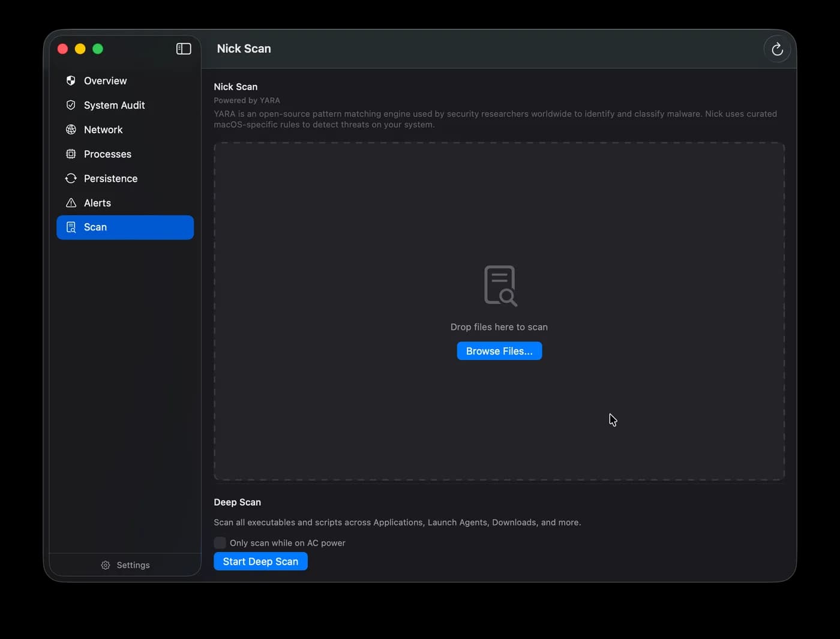Image resolution: width=840 pixels, height=639 pixels.
Task: Minimize the window with yellow button
Action: click(x=80, y=49)
